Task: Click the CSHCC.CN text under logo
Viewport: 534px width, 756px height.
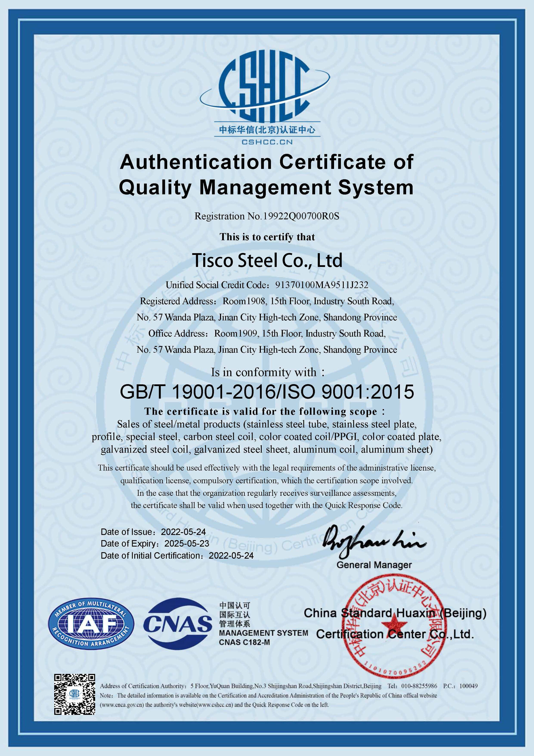Action: coord(267,142)
